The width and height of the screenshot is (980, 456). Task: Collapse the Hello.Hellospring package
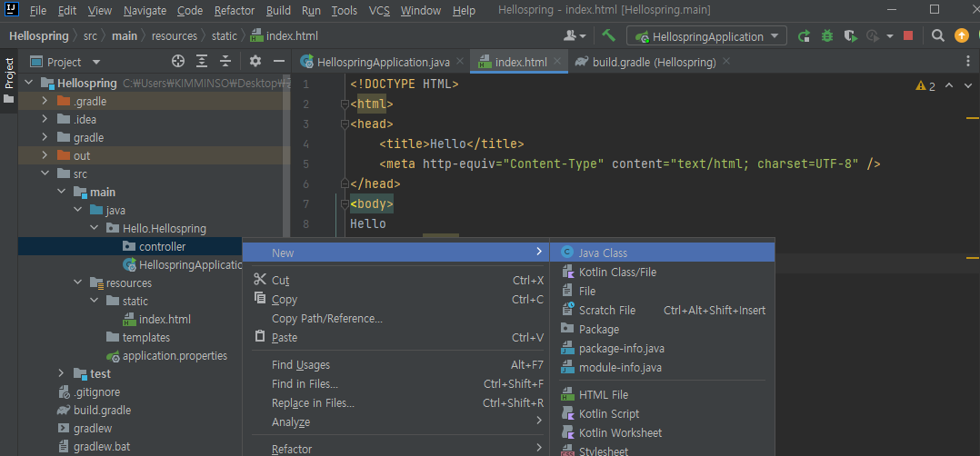(x=94, y=228)
